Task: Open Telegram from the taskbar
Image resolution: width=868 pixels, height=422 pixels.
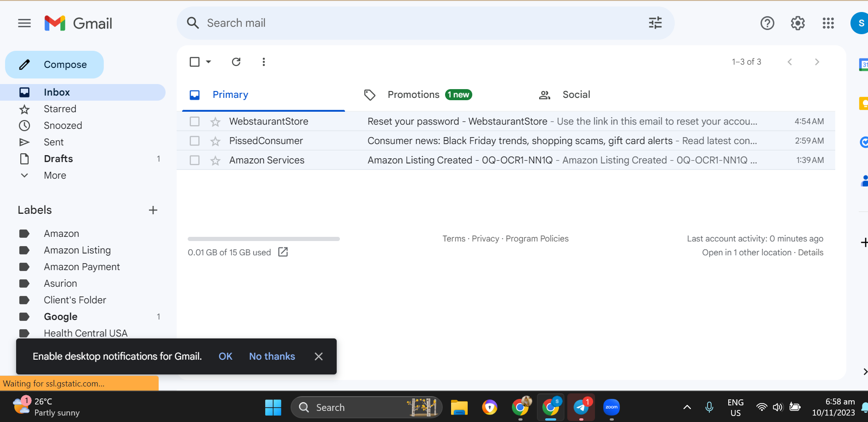Action: pyautogui.click(x=581, y=407)
